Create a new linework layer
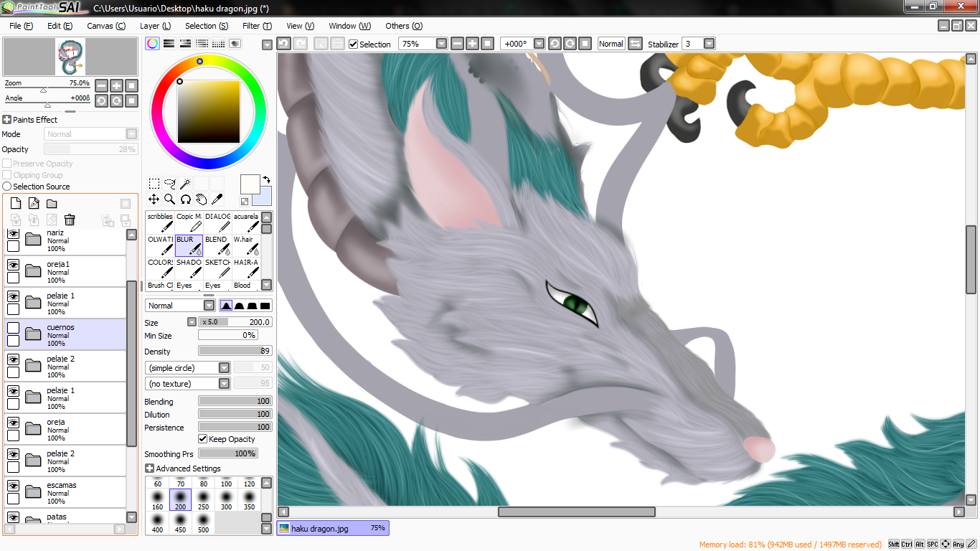 [x=34, y=204]
